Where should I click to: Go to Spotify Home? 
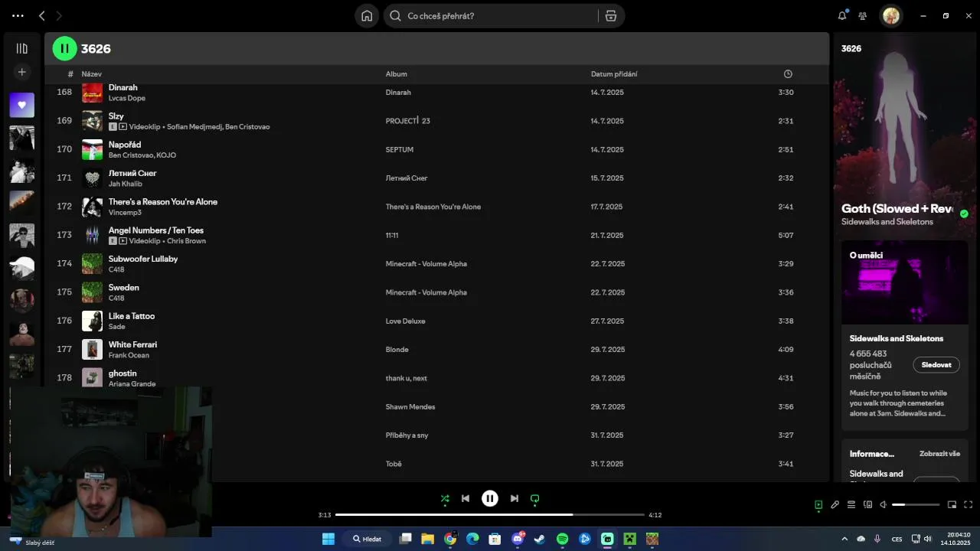[367, 16]
